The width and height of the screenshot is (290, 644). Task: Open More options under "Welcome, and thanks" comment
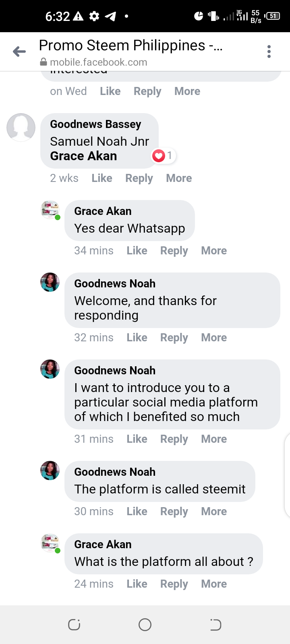click(214, 338)
